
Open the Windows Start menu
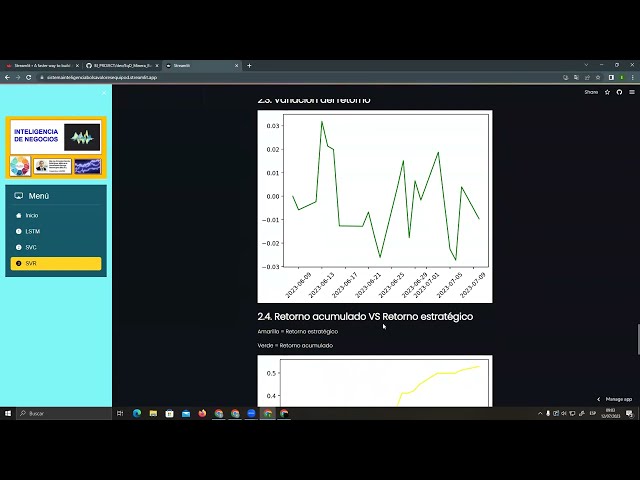8,413
